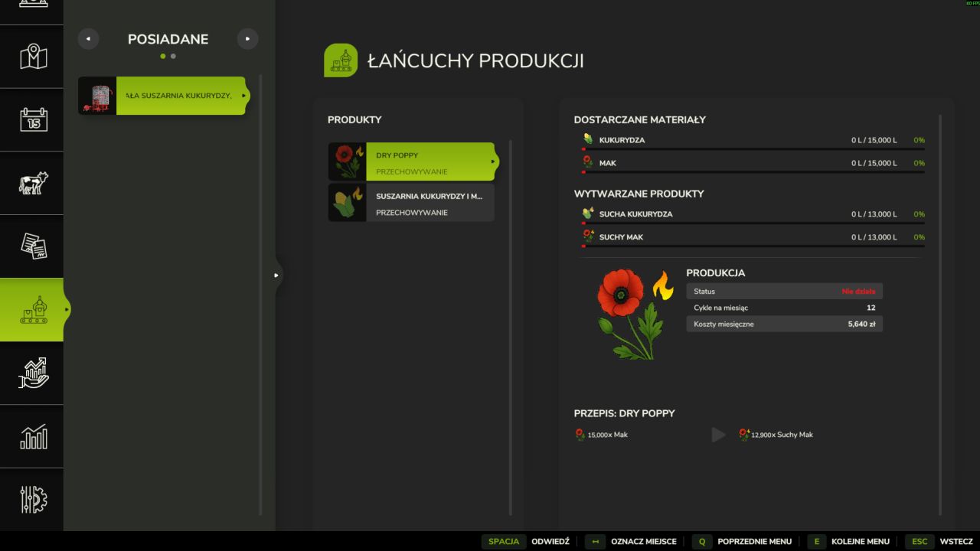This screenshot has width=980, height=551.
Task: Open the map icon in sidebar
Action: 32,57
